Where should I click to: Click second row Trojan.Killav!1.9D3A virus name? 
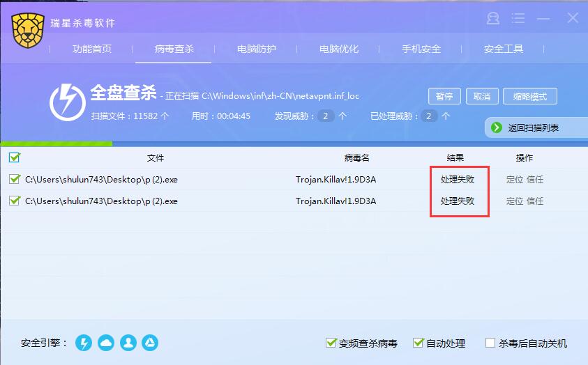click(336, 201)
